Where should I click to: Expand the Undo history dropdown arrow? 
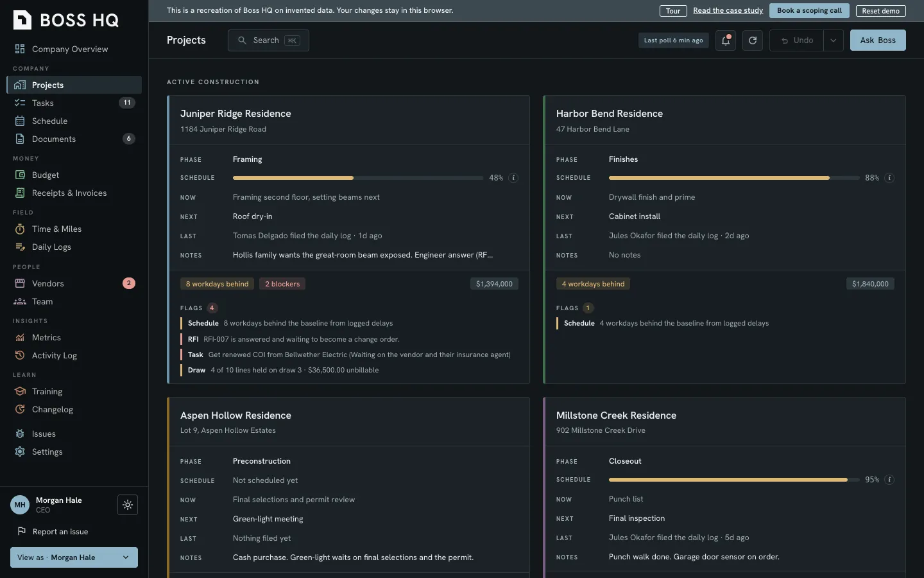[x=834, y=40]
